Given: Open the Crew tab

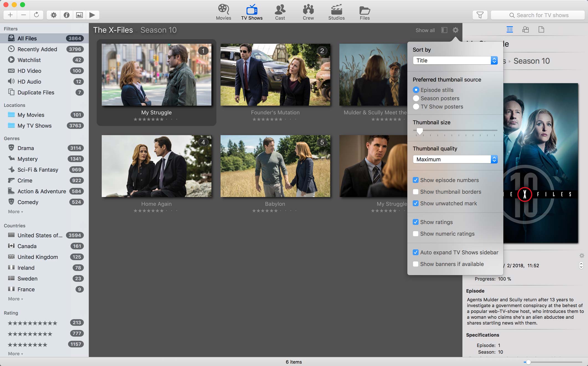Looking at the screenshot, I should 308,12.
